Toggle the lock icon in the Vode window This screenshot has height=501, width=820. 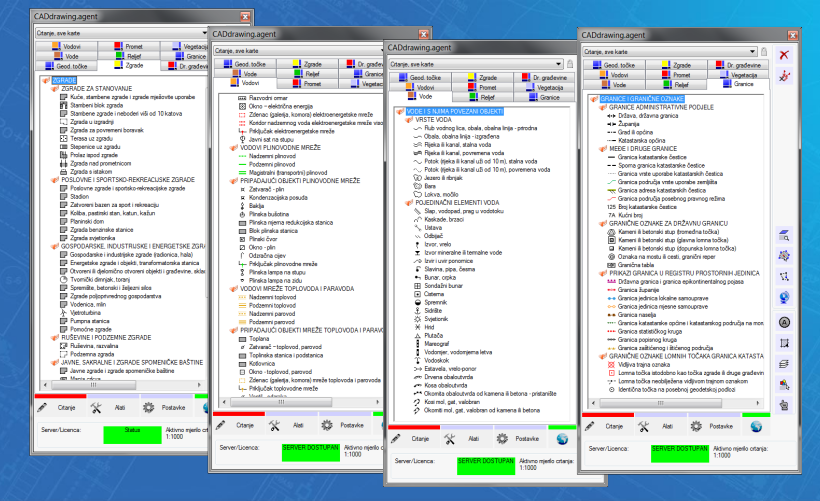click(570, 64)
